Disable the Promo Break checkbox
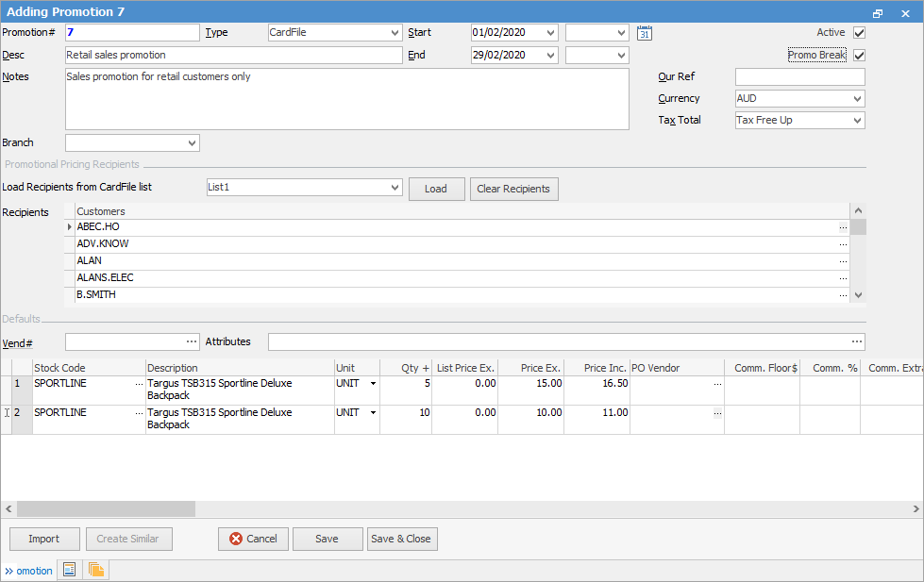Screen dimensions: 924x582 click(x=857, y=55)
